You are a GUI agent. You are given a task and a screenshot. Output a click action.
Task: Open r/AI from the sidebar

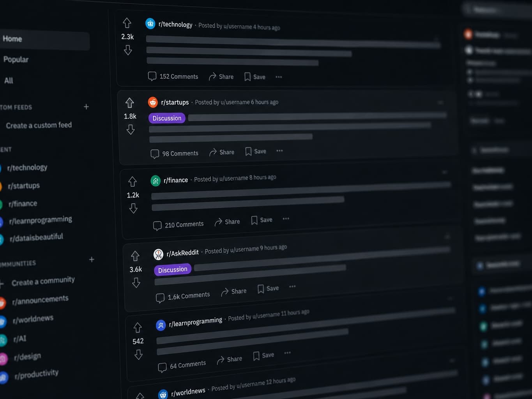(20, 339)
